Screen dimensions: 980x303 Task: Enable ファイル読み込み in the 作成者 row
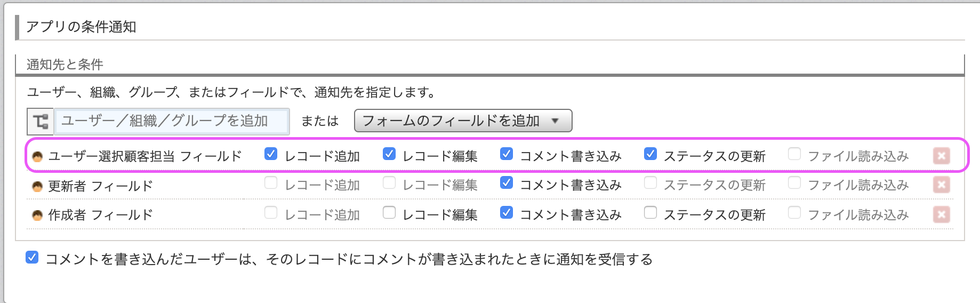tap(794, 213)
